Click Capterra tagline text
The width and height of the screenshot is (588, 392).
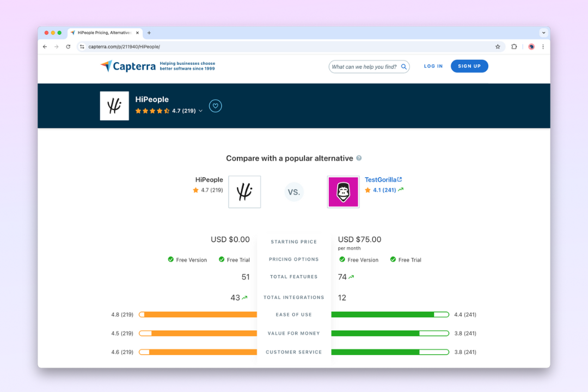pyautogui.click(x=187, y=66)
